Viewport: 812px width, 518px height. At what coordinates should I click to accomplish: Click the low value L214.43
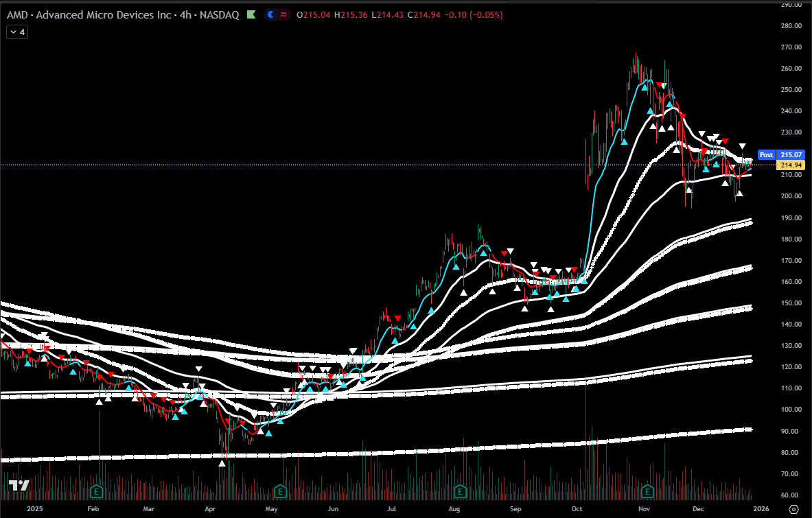[x=387, y=15]
